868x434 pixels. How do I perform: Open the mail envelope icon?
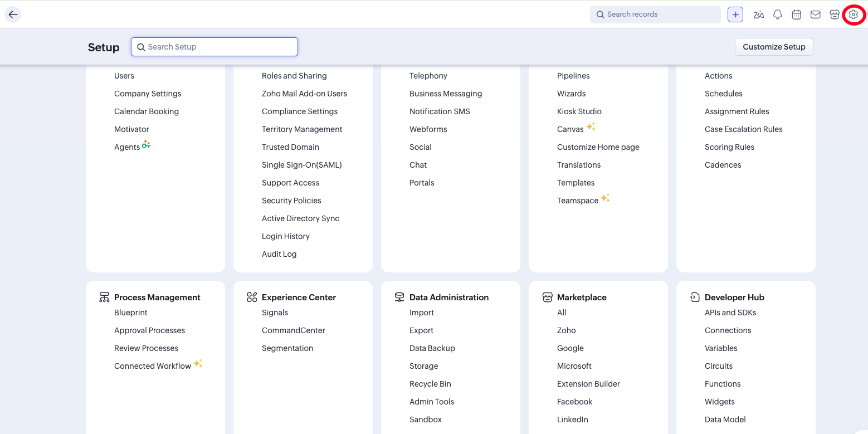pyautogui.click(x=816, y=14)
